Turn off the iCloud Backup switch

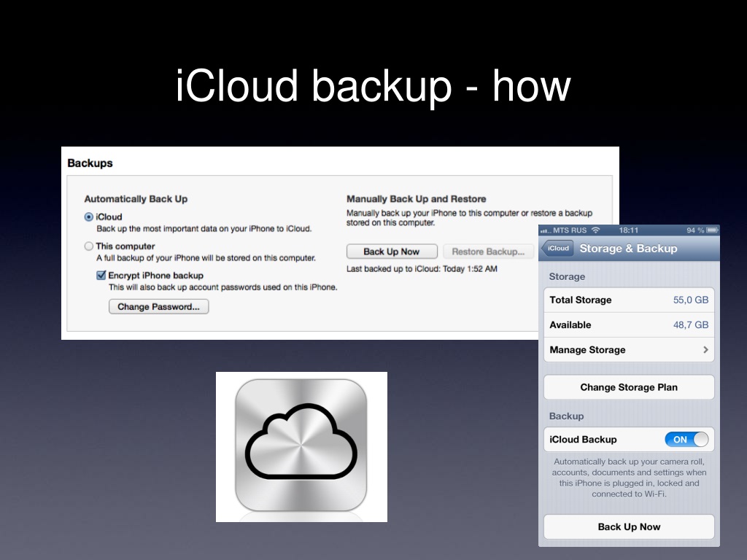pyautogui.click(x=686, y=440)
